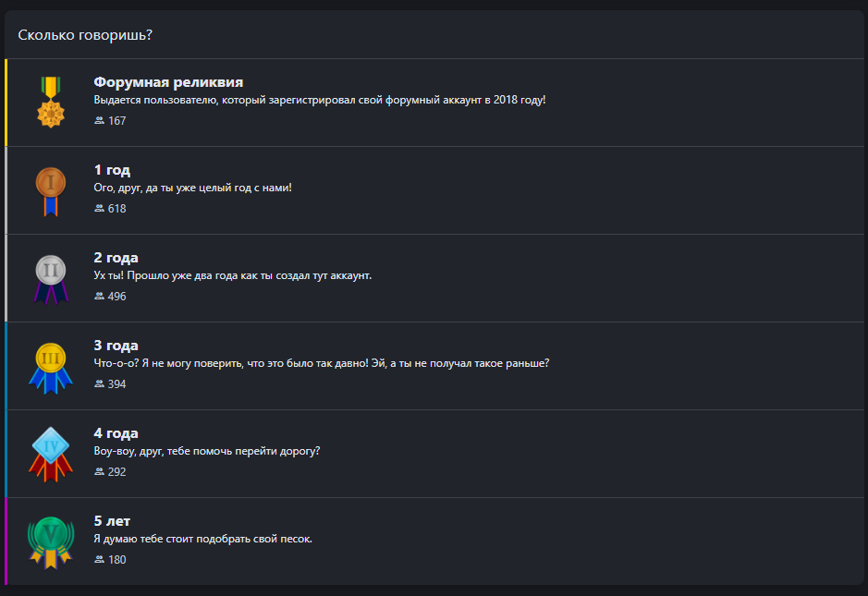Click the 2018 registration award description text
The width and height of the screenshot is (868, 596).
320,100
